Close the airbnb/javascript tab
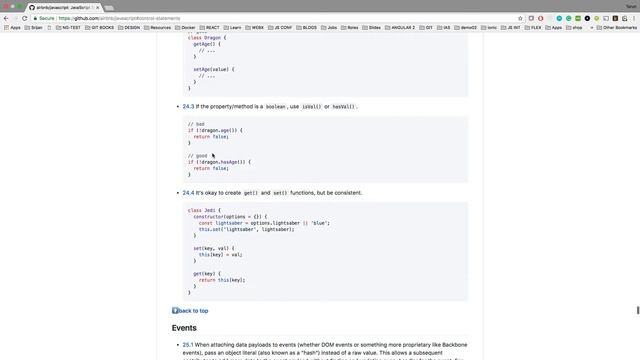 pos(98,7)
